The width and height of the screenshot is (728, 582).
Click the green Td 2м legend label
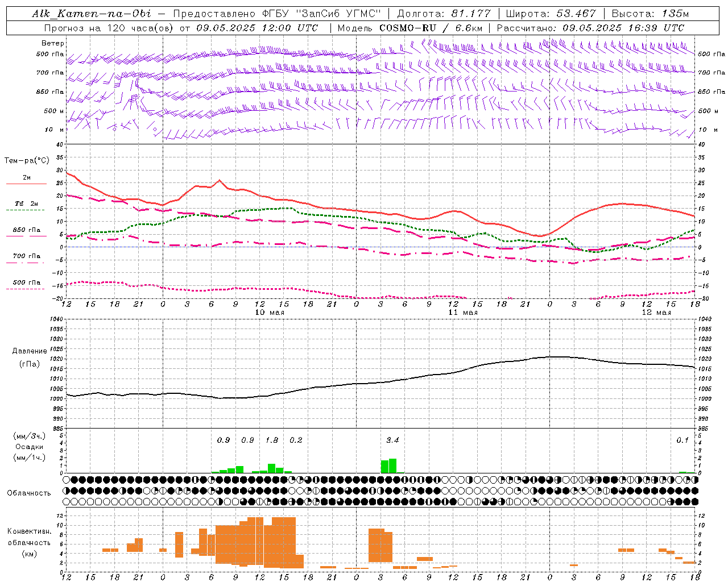[x=27, y=203]
